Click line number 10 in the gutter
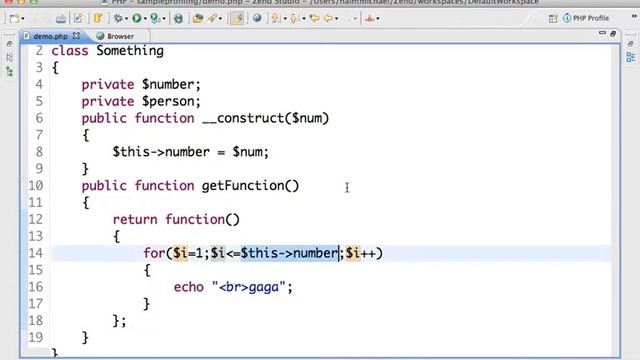This screenshot has height=360, width=640. point(36,186)
